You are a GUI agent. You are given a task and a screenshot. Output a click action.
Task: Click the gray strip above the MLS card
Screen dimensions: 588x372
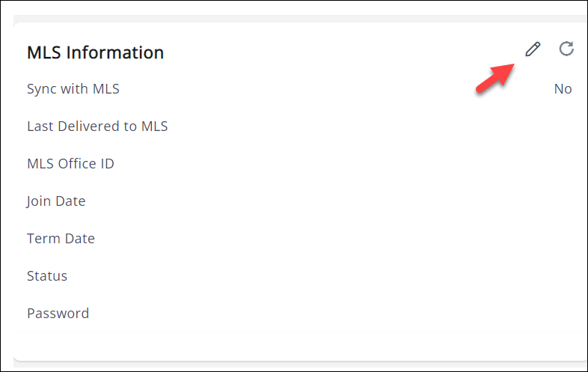click(299, 18)
